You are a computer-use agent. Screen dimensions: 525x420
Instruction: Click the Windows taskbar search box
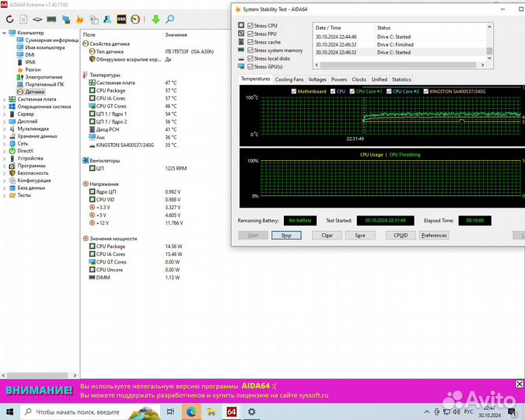(x=90, y=411)
